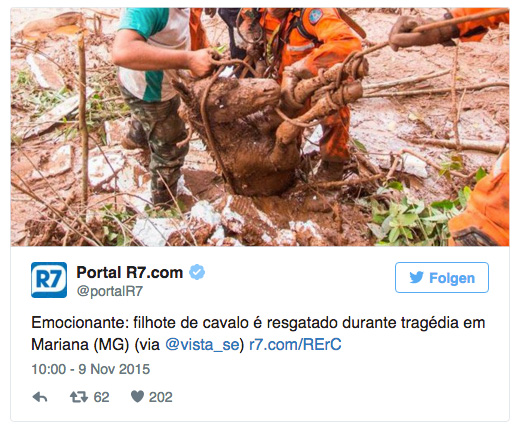The image size is (516, 431).
Task: Click the word Mariana in tweet text
Action: pyautogui.click(x=60, y=344)
